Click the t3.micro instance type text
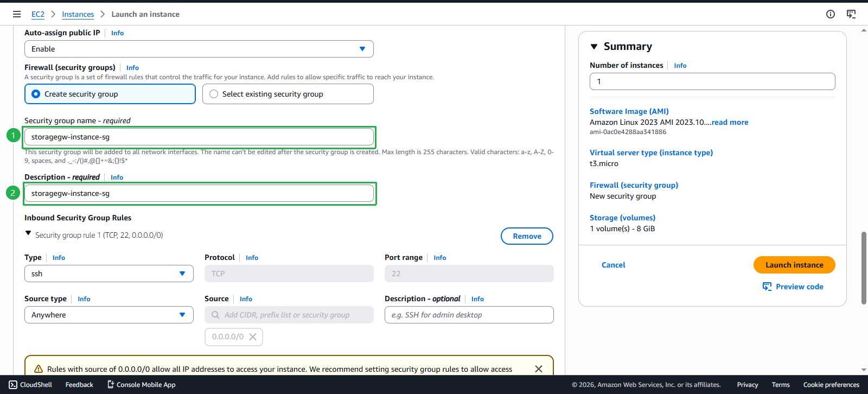The height and width of the screenshot is (394, 868). point(604,163)
